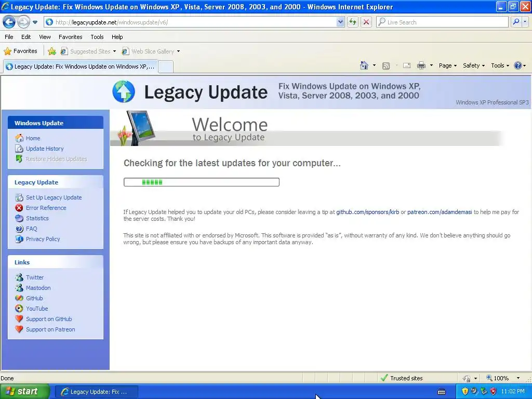
Task: Open Privacy Policy link
Action: pyautogui.click(x=43, y=239)
